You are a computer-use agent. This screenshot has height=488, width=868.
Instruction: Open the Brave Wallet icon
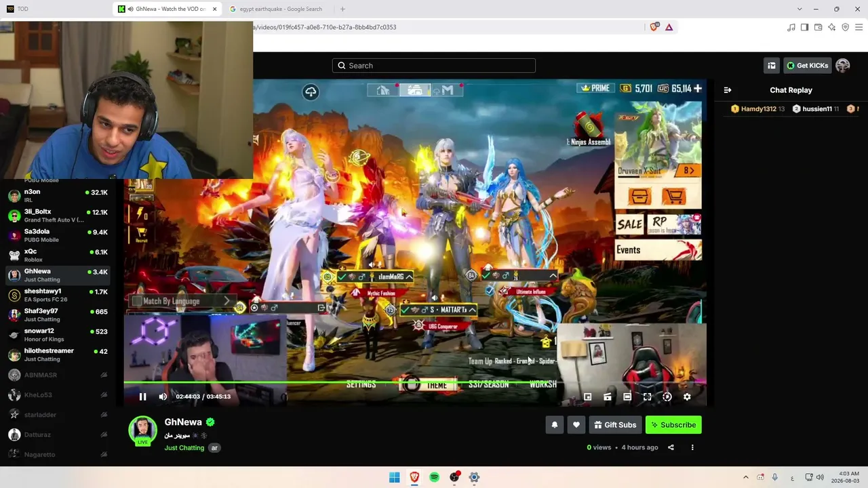pos(818,27)
